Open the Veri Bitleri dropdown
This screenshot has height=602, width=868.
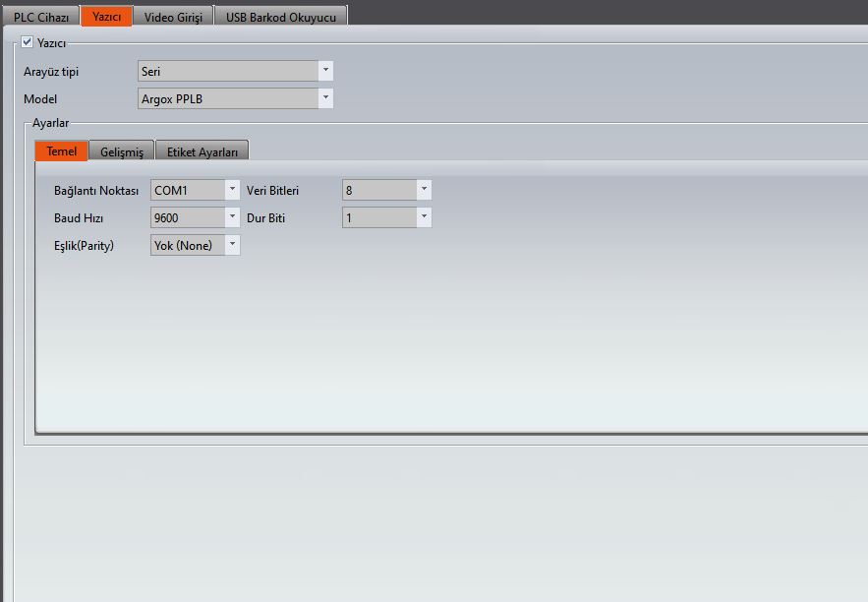pos(385,190)
